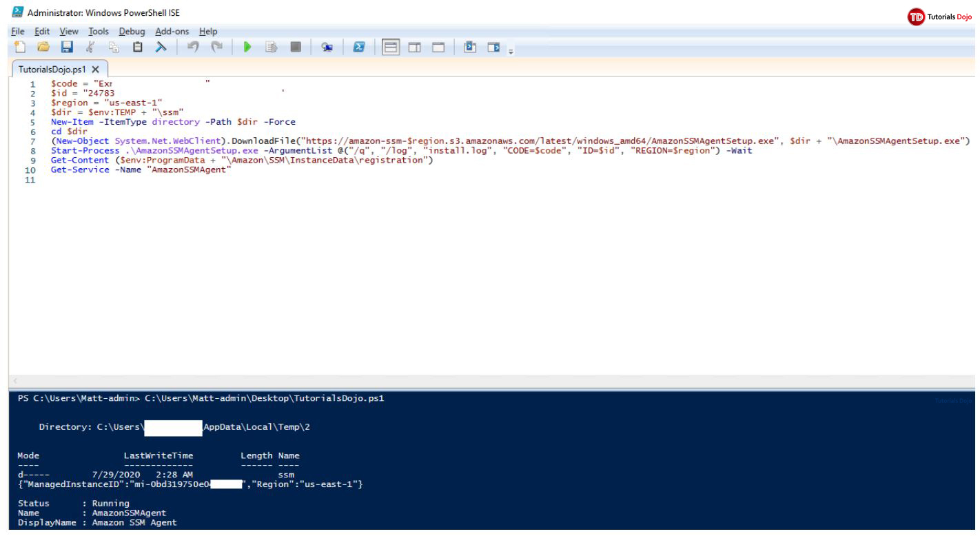Stop operation square icon
This screenshot has height=536, width=980.
[x=296, y=48]
